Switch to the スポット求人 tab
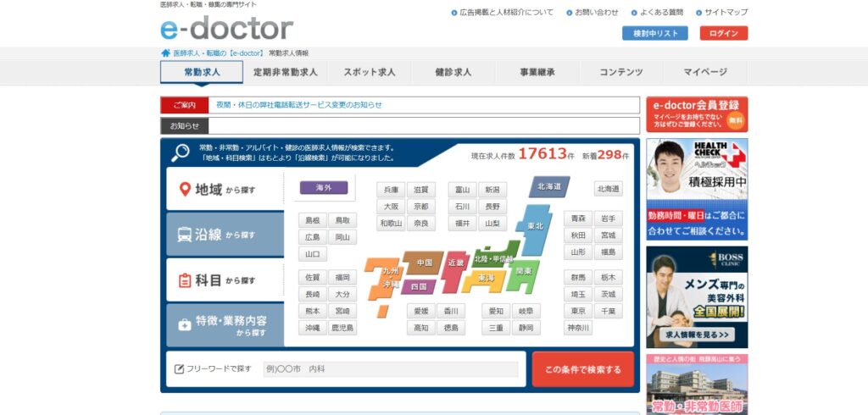Screen dimensions: 868x415 (369, 72)
